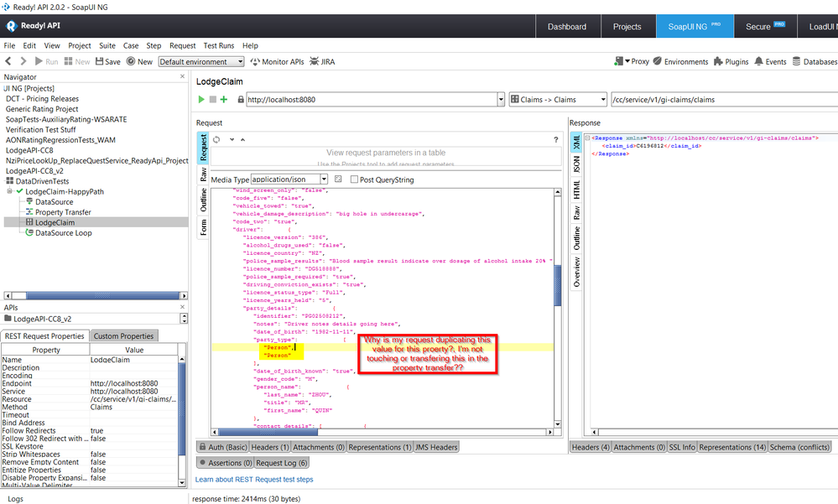The image size is (838, 504).
Task: Open the Request Log (6) panel
Action: 281,462
